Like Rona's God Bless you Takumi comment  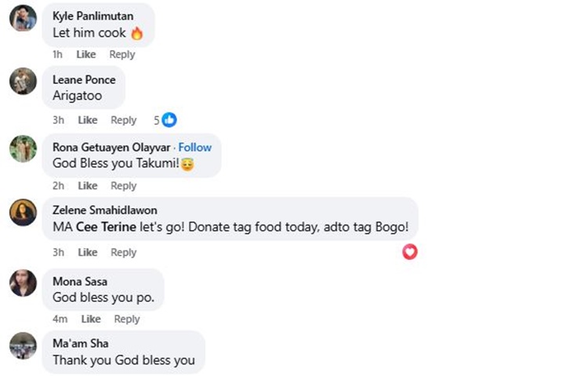point(88,186)
